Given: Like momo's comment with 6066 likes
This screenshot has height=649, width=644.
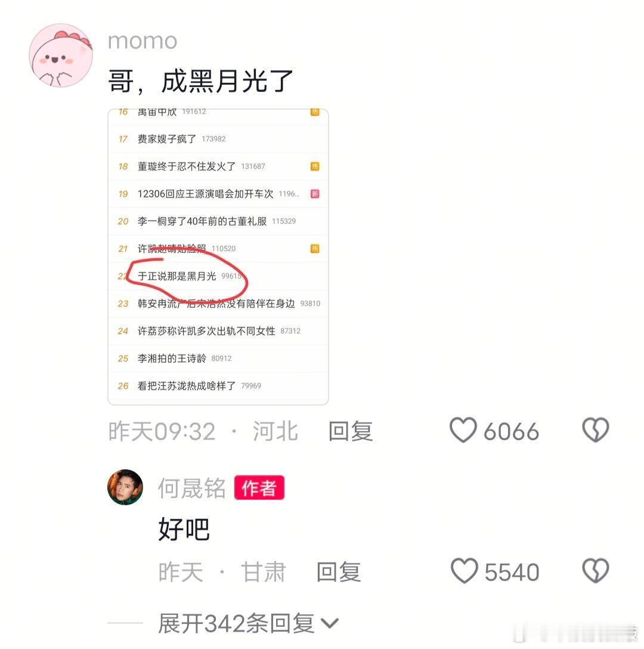Looking at the screenshot, I should click(463, 430).
